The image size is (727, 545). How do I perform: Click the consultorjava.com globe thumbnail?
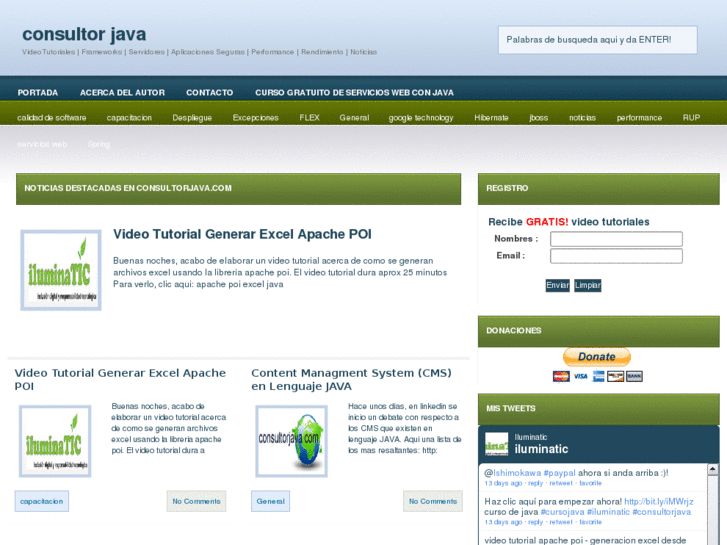(x=292, y=441)
